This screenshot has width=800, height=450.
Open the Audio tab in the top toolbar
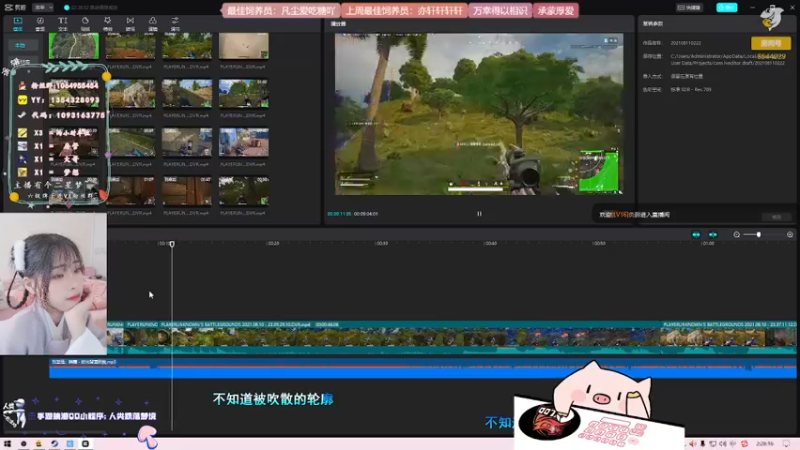[x=40, y=23]
